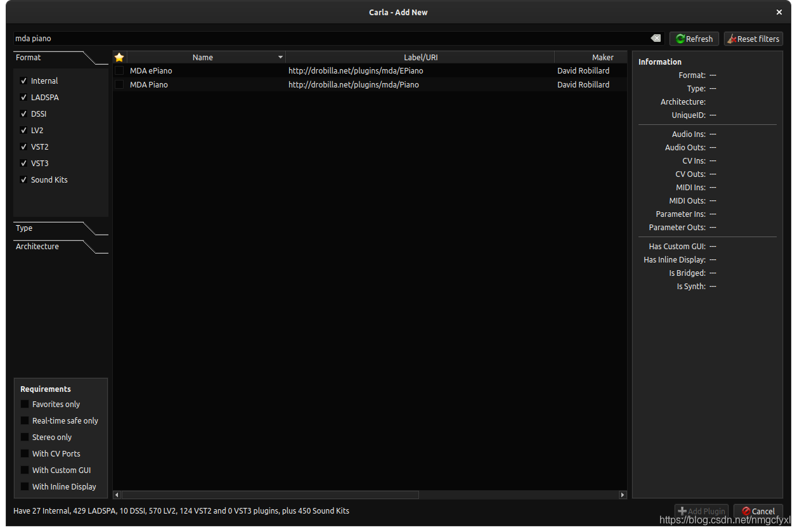Image resolution: width=797 pixels, height=532 pixels.
Task: Check the With Inline Display option
Action: pos(25,487)
